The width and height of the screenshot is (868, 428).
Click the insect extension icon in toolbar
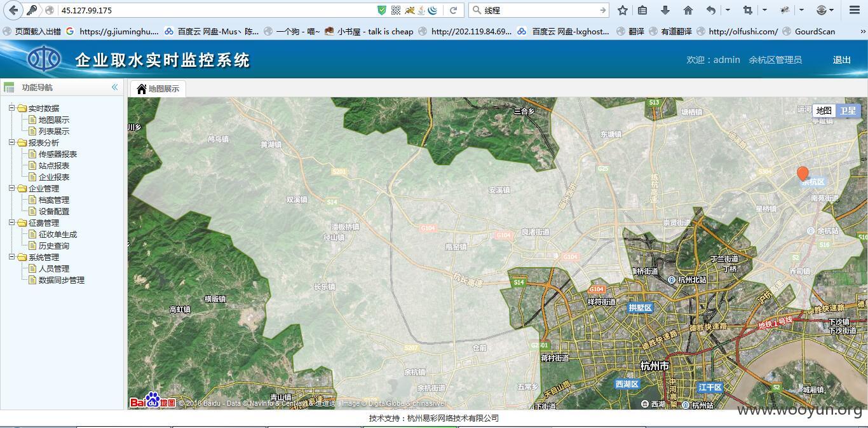(785, 10)
